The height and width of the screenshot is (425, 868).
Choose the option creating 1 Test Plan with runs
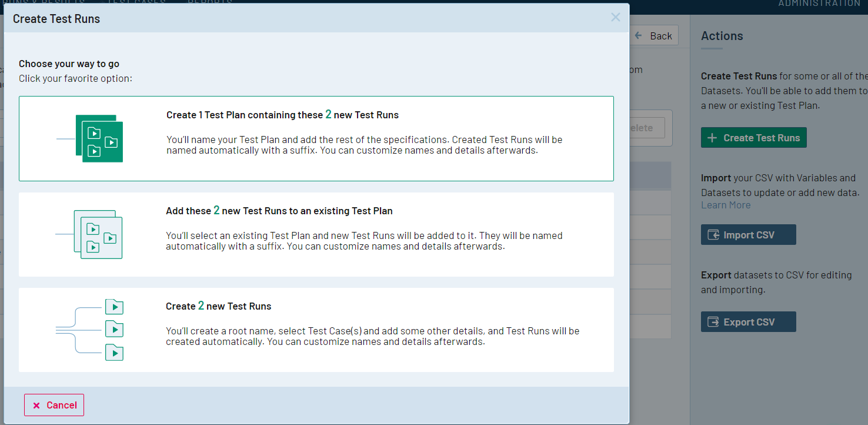(x=316, y=138)
